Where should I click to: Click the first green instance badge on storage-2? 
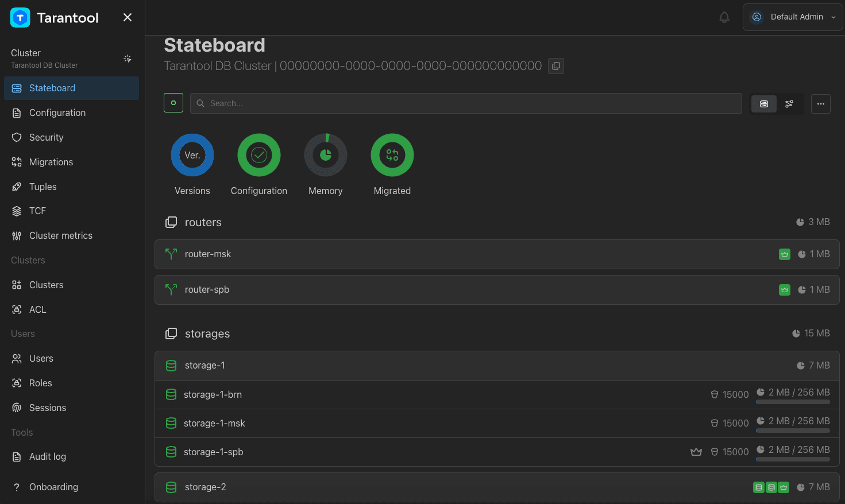[x=759, y=487]
